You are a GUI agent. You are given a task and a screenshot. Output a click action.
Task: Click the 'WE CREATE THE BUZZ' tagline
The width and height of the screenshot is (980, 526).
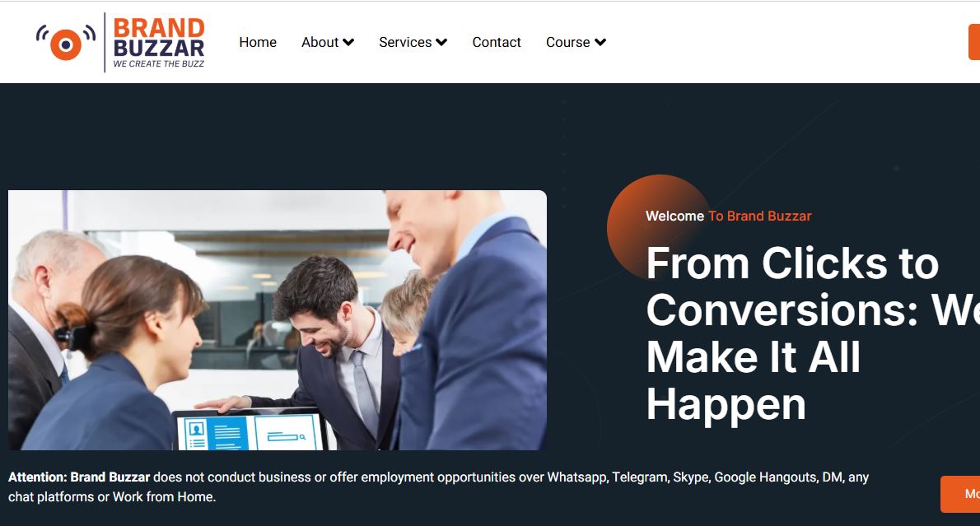tap(159, 63)
